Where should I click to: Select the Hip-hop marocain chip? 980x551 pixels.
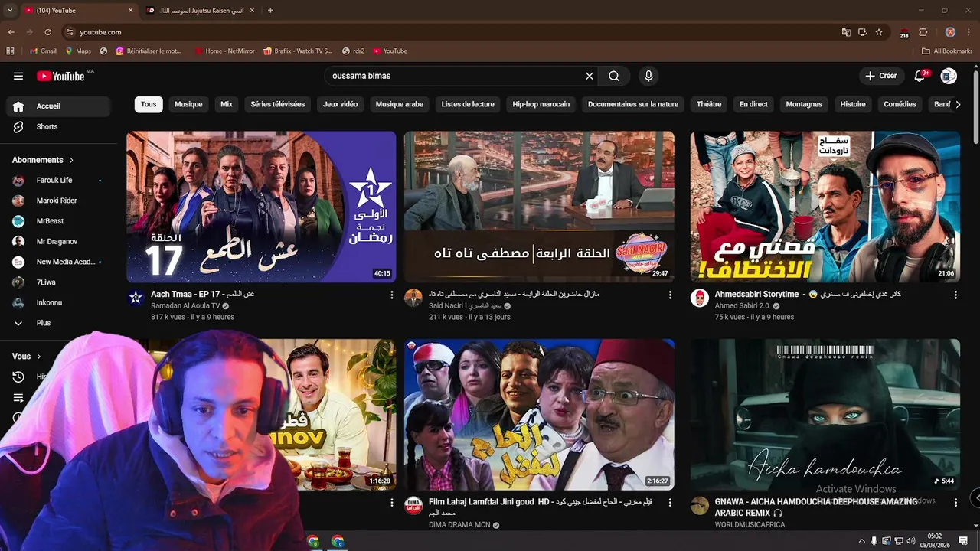click(541, 105)
